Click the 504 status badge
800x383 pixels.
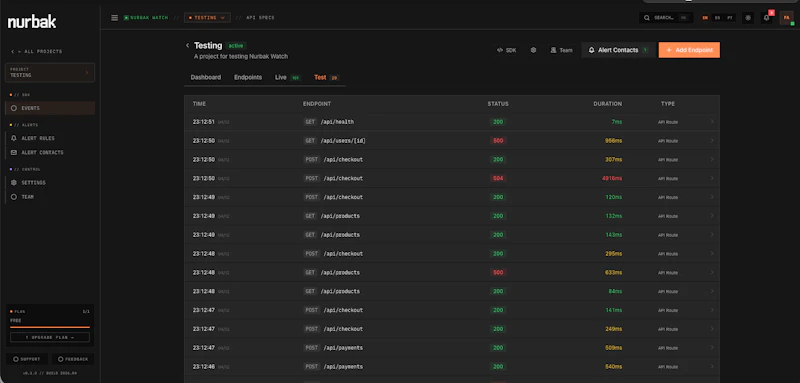498,178
